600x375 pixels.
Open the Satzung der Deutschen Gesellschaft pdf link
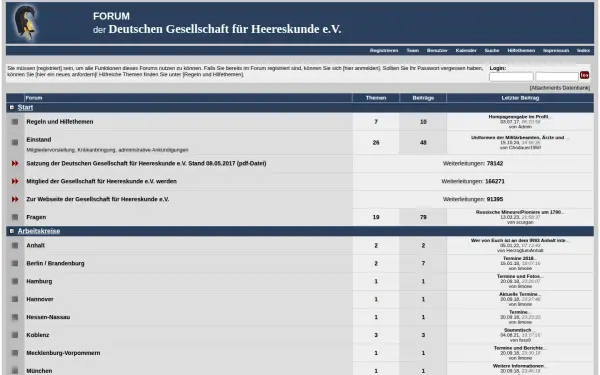(146, 163)
